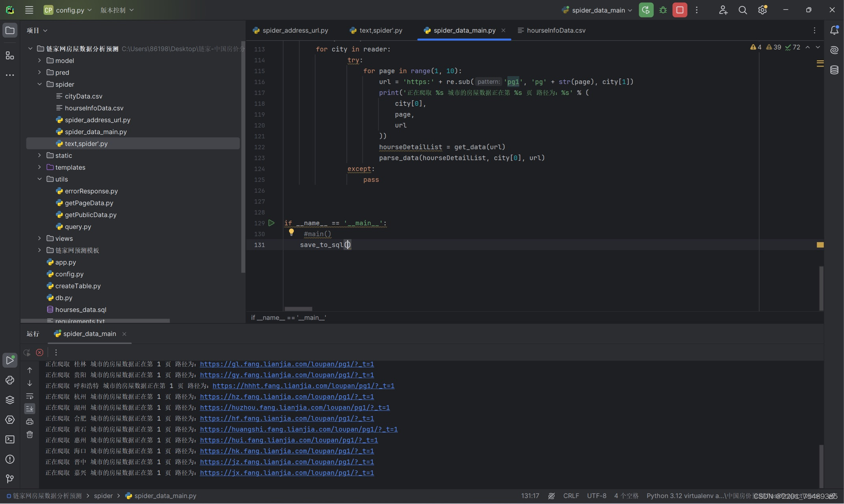Click the run gutter arrow at line 129
Image resolution: width=844 pixels, height=504 pixels.
point(271,223)
